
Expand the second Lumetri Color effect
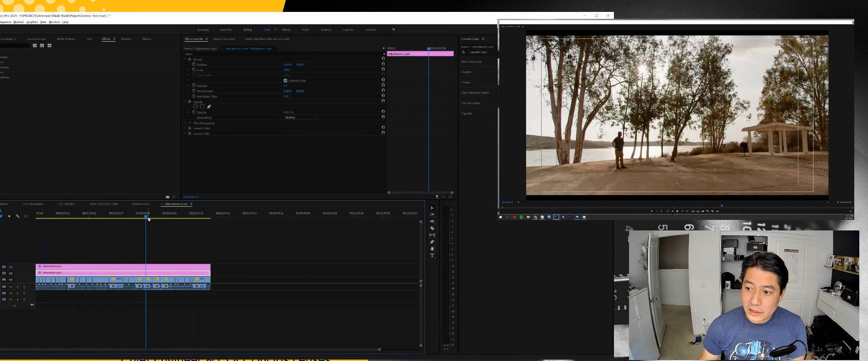click(185, 133)
